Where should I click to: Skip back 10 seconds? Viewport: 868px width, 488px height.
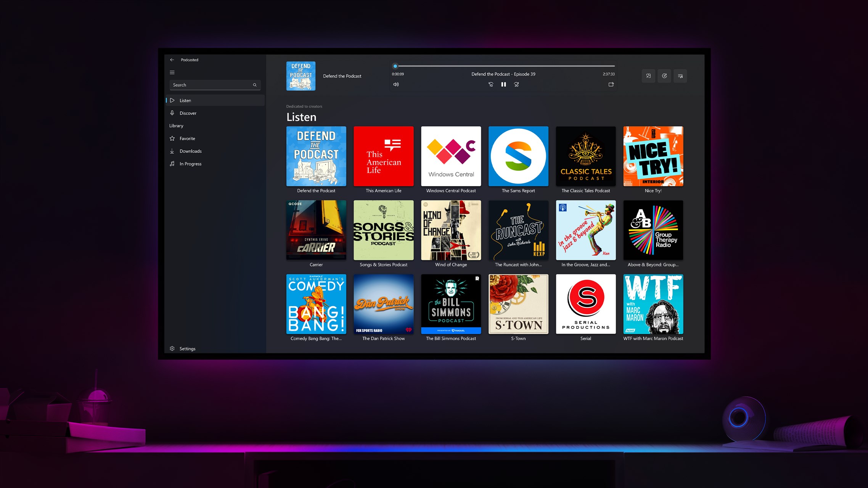coord(491,84)
